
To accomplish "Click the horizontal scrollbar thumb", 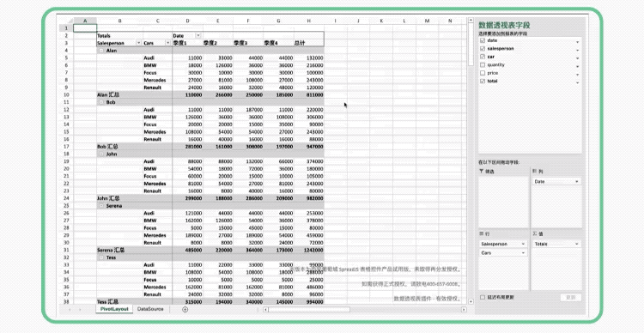I will [309, 310].
